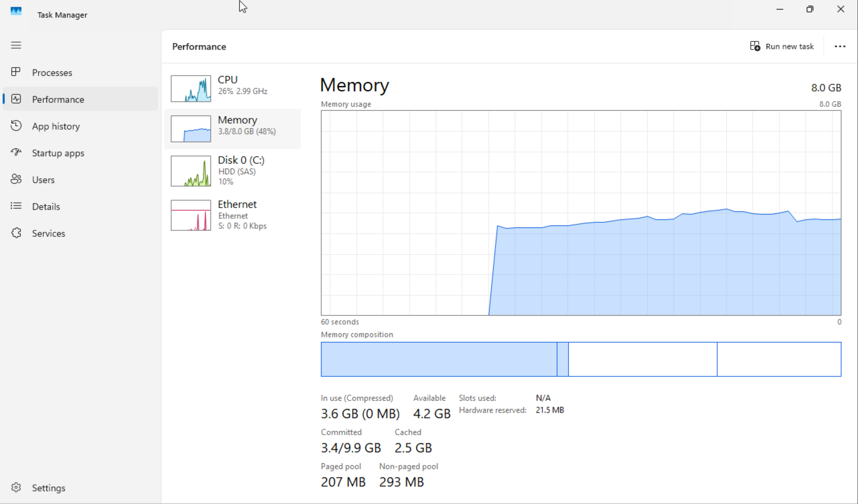Select the Ethernet graph thumbnail

tap(191, 215)
